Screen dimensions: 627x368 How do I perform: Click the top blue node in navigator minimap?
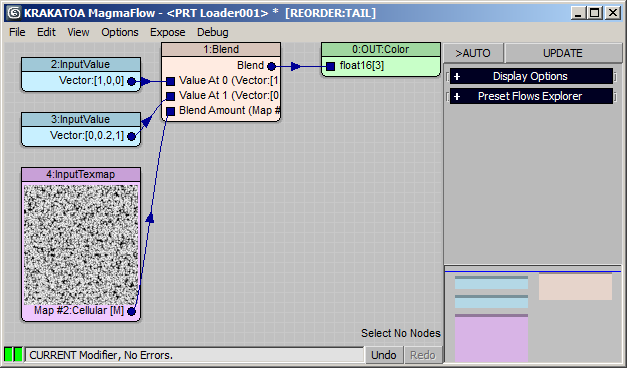491,282
